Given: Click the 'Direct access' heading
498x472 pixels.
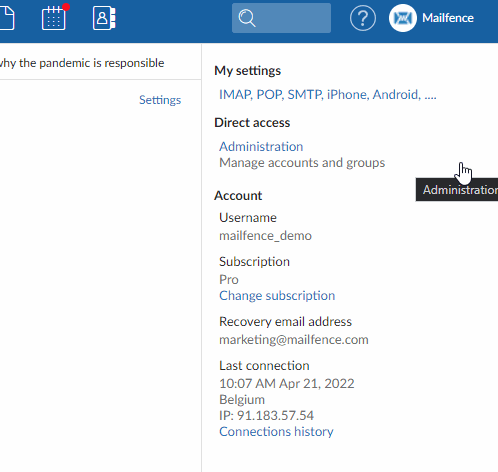Looking at the screenshot, I should pos(252,123).
